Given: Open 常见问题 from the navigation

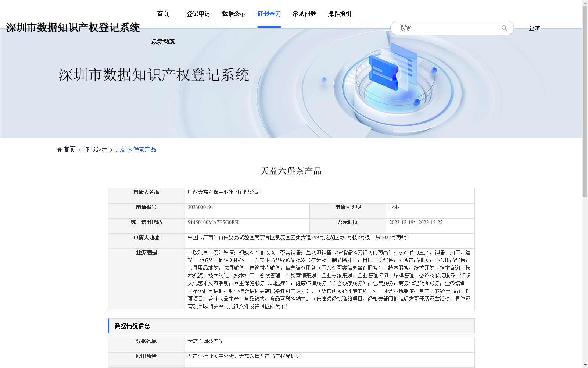Looking at the screenshot, I should click(x=304, y=14).
